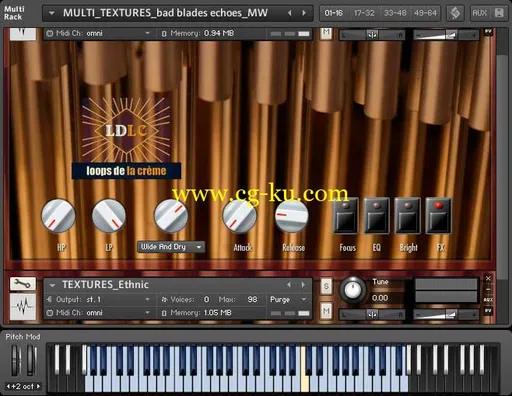Close the TEXTURES_Ethnic instrument with the X
This screenshot has height=396, width=512.
[x=488, y=278]
